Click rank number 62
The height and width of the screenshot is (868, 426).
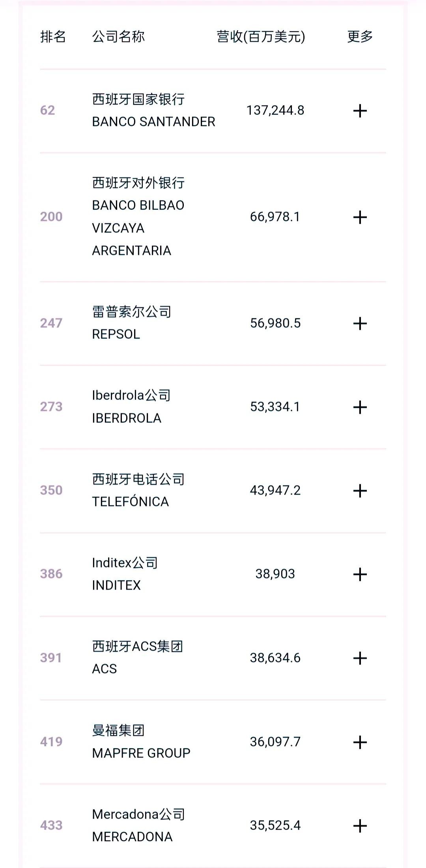48,110
